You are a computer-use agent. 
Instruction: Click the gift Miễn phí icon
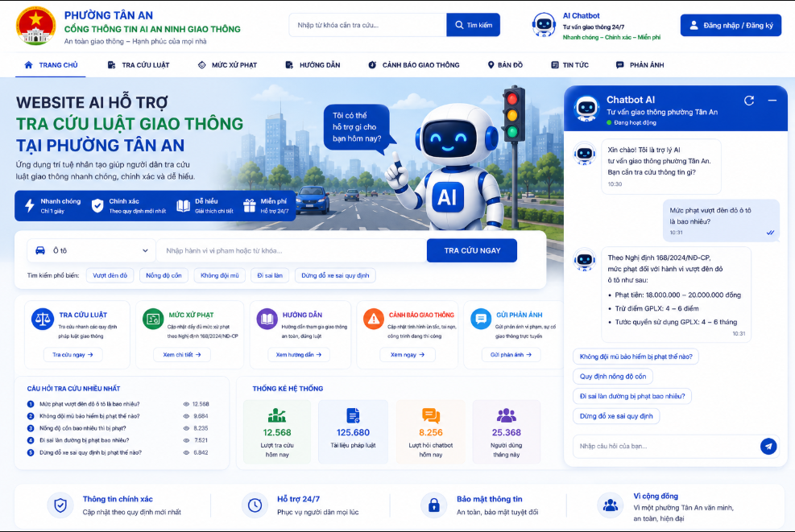[250, 206]
